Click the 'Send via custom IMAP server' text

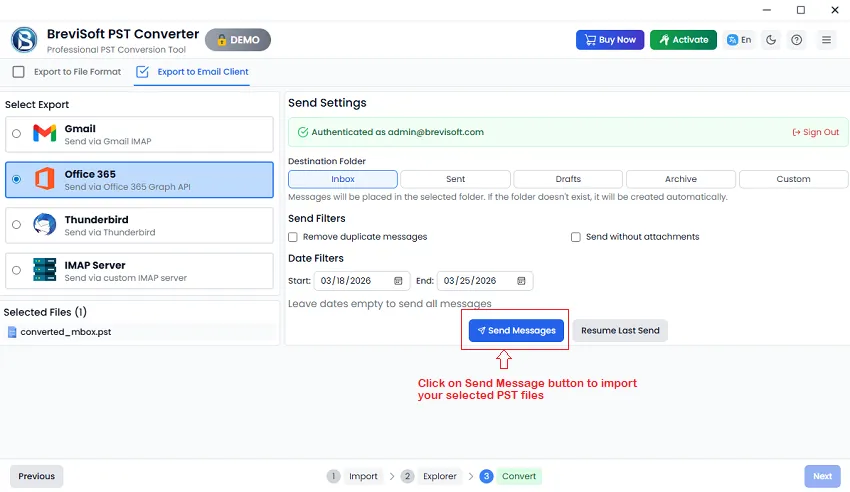pos(125,278)
